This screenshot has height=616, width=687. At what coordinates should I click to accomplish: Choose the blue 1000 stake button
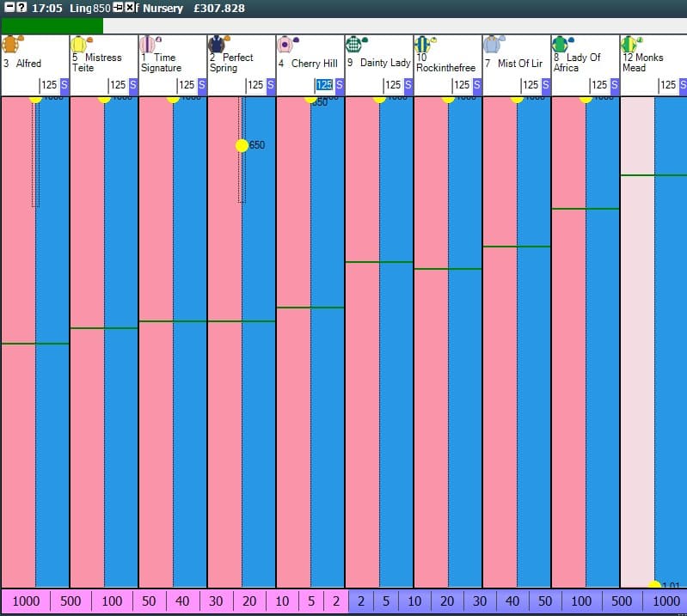point(666,601)
